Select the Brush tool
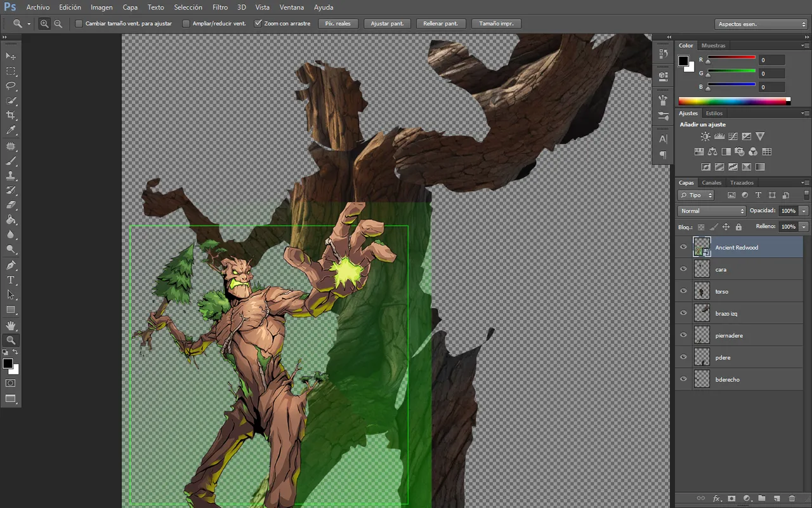Screen dimensions: 812x508 click(11, 161)
